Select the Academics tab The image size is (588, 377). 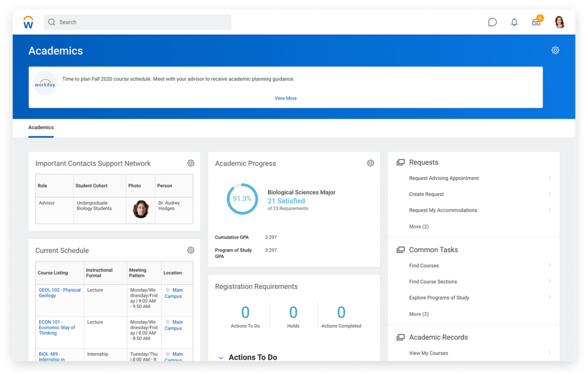point(41,128)
